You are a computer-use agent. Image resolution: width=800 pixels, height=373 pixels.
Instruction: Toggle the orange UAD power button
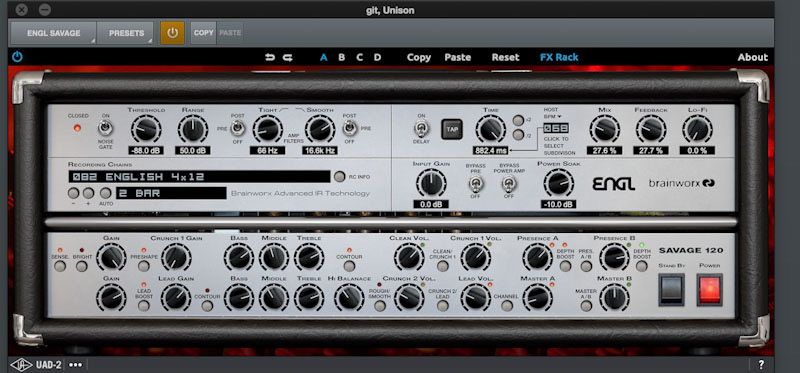coord(172,33)
